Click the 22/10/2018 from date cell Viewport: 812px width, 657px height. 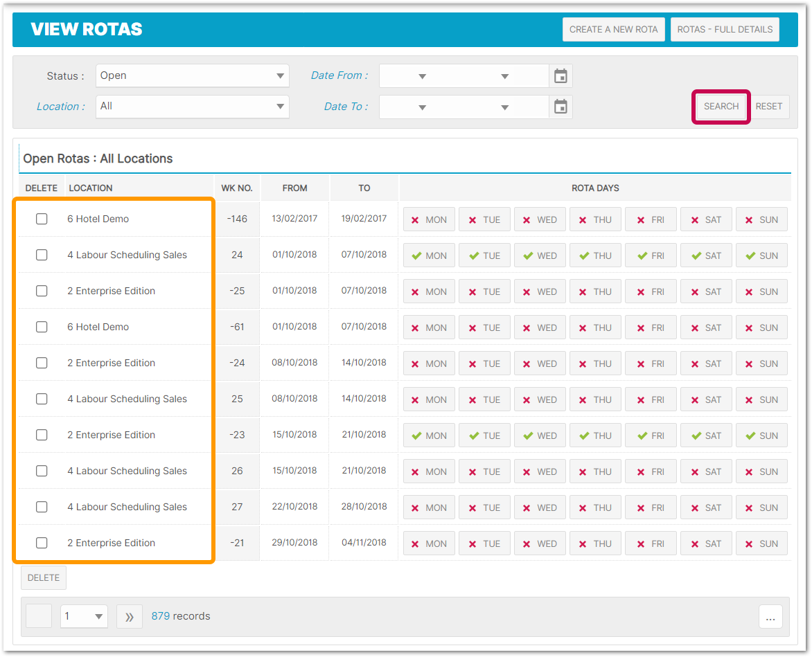294,507
